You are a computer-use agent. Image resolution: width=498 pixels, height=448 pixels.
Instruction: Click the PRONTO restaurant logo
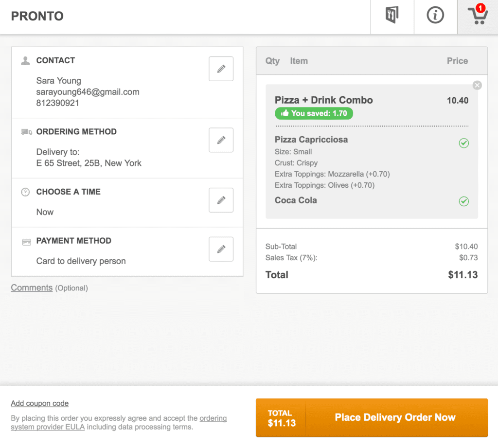click(37, 16)
